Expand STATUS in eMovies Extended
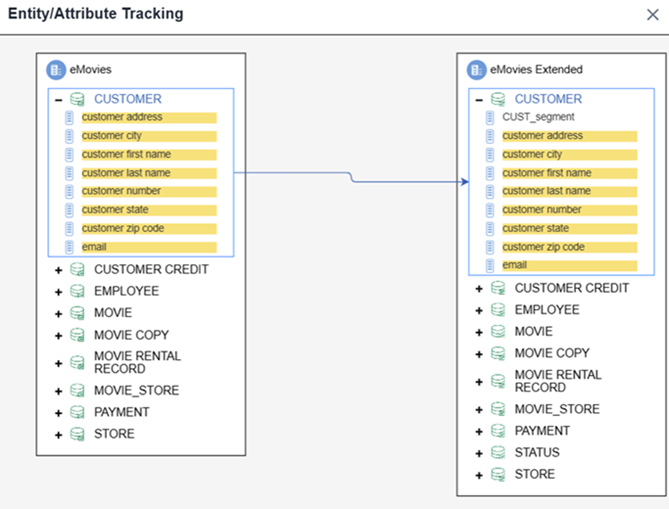The image size is (669, 509). click(x=479, y=453)
